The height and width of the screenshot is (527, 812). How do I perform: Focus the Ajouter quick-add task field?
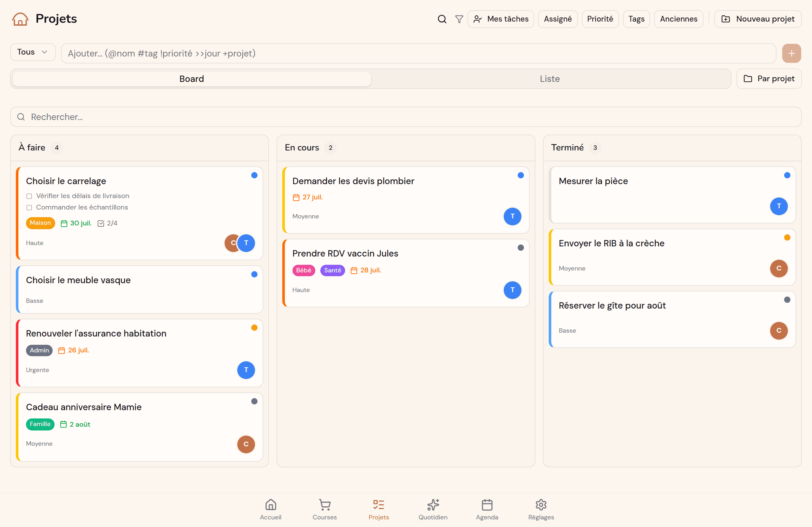tap(418, 53)
